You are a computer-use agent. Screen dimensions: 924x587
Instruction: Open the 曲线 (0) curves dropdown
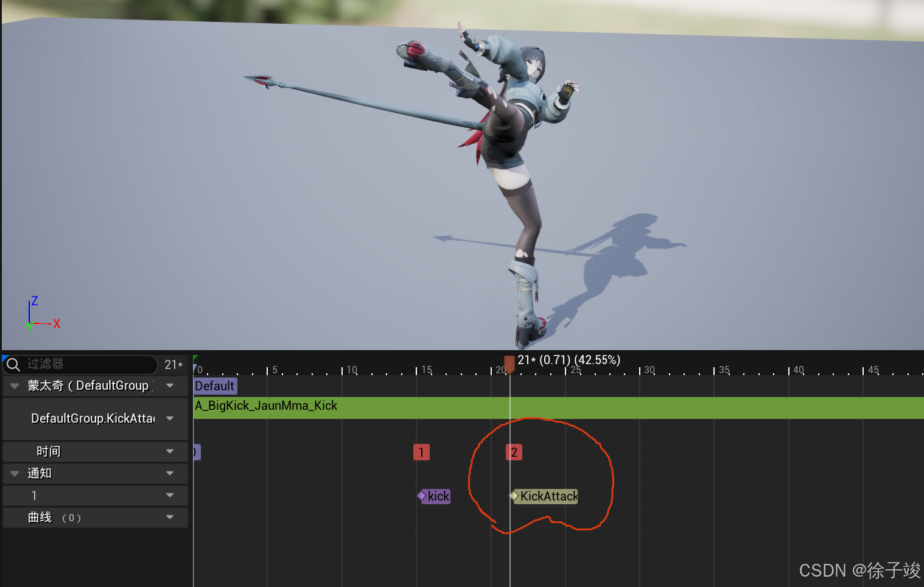170,517
